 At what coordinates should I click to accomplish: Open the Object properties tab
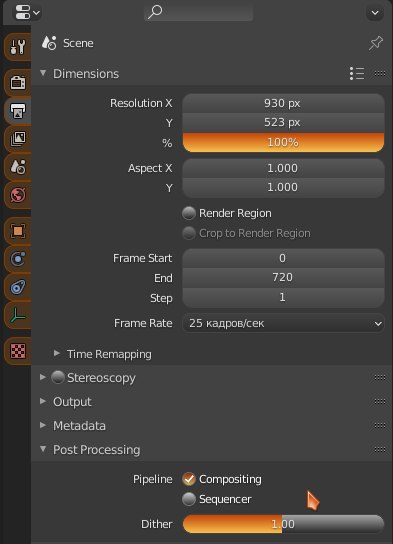pyautogui.click(x=18, y=231)
